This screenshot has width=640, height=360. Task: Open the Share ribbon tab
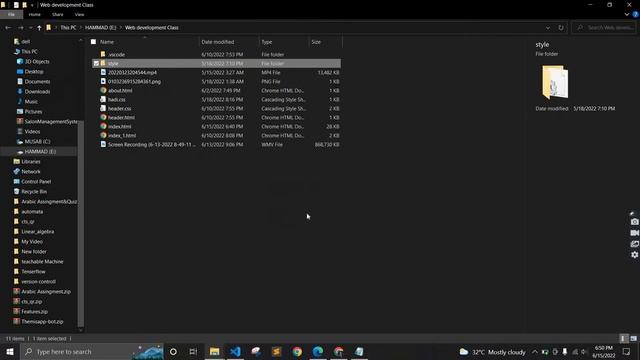pos(58,14)
